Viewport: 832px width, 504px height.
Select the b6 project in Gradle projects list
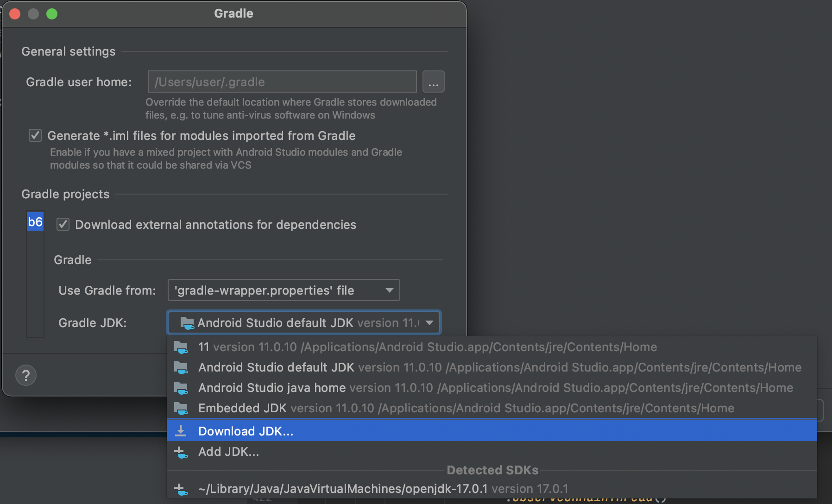pyautogui.click(x=35, y=222)
